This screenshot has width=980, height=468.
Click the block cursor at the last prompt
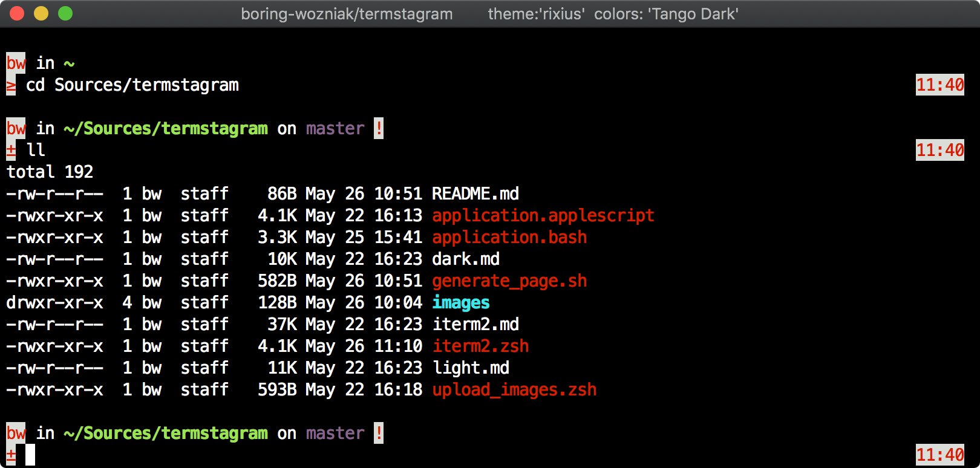[x=30, y=455]
